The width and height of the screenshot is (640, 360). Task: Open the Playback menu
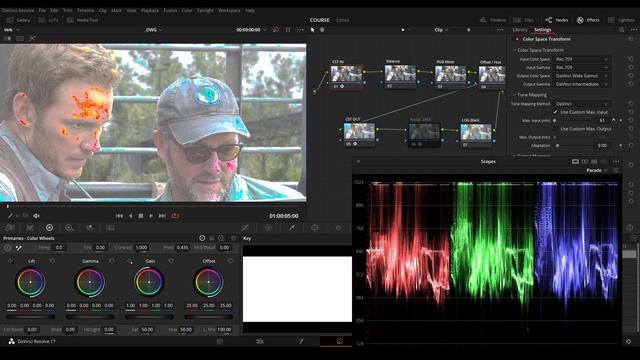[x=149, y=10]
